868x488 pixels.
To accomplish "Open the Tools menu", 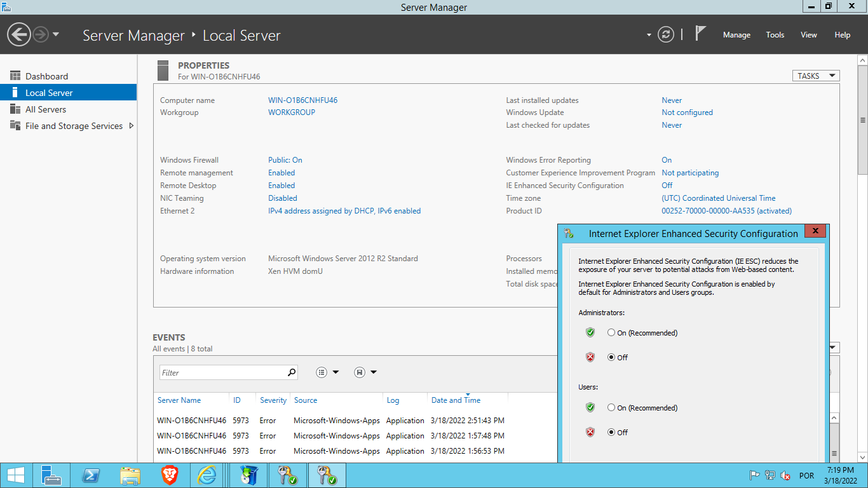I will click(775, 35).
